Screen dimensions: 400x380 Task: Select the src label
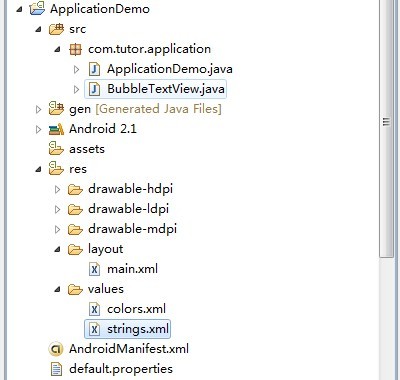coord(77,29)
